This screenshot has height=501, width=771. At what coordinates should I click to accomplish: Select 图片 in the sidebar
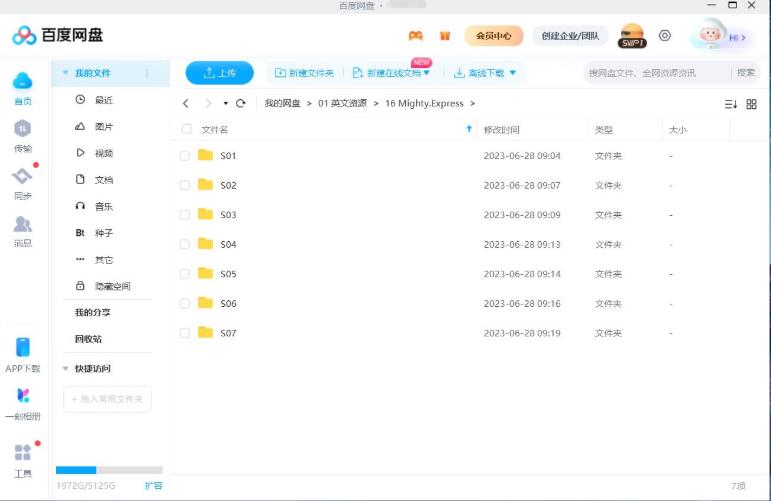click(x=104, y=126)
